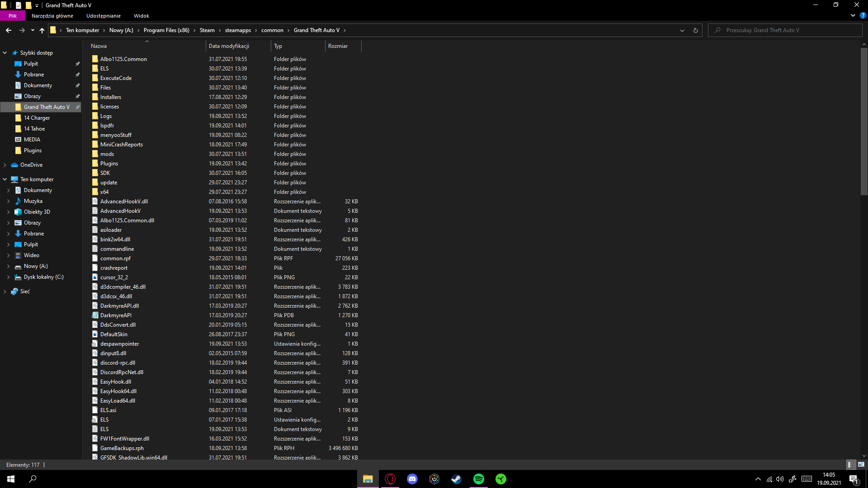The width and height of the screenshot is (868, 488).
Task: Open Spotify from the taskbar
Action: (478, 479)
